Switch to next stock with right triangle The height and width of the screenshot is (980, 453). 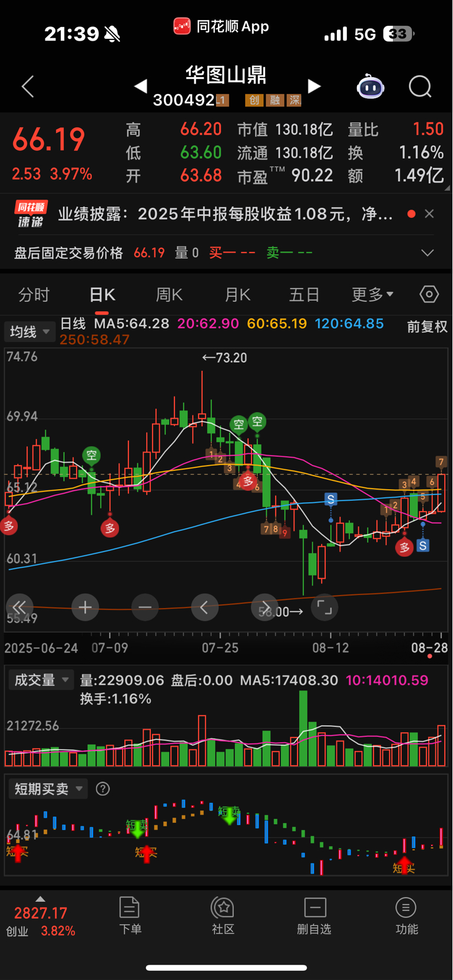click(314, 87)
